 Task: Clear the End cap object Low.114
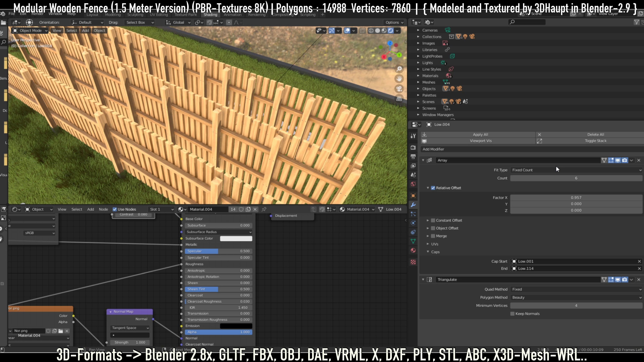(x=639, y=269)
